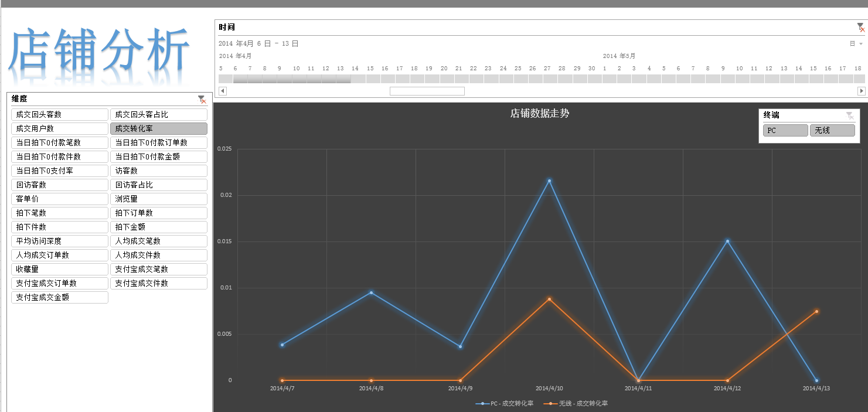Viewport: 868px width, 412px height.
Task: Choose the 收藏量 slicer item
Action: [x=60, y=270]
